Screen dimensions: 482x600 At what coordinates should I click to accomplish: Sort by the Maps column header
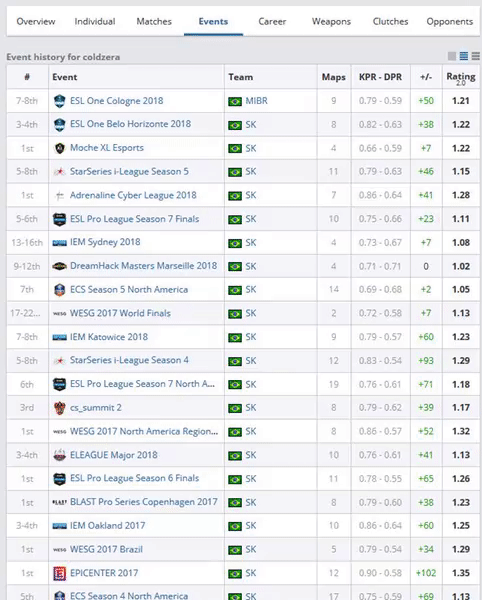pos(334,77)
